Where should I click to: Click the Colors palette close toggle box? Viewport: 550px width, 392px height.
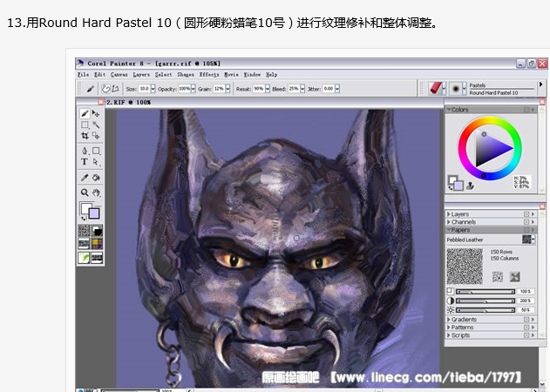click(x=526, y=110)
